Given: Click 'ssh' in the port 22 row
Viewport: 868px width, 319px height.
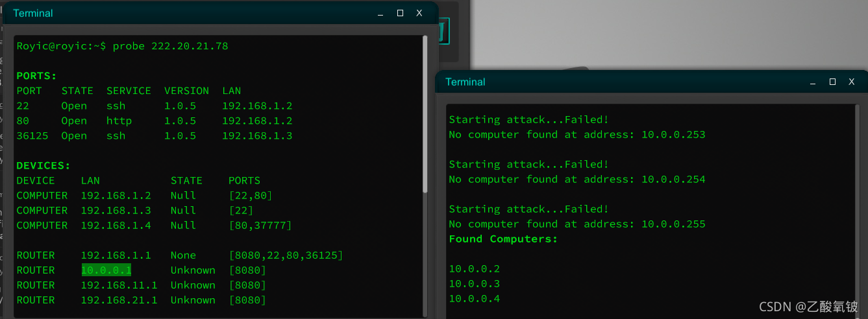Looking at the screenshot, I should click(x=116, y=106).
